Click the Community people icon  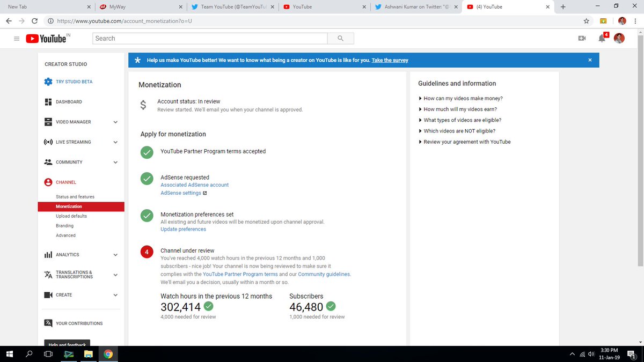click(48, 162)
